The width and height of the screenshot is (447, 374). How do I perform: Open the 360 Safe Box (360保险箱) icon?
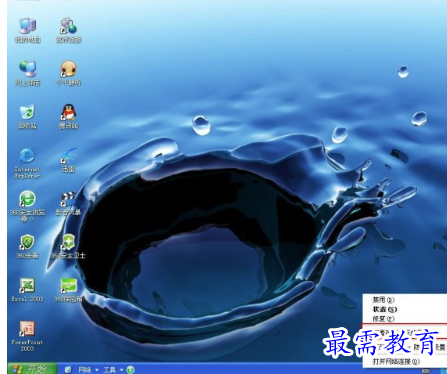coord(68,290)
